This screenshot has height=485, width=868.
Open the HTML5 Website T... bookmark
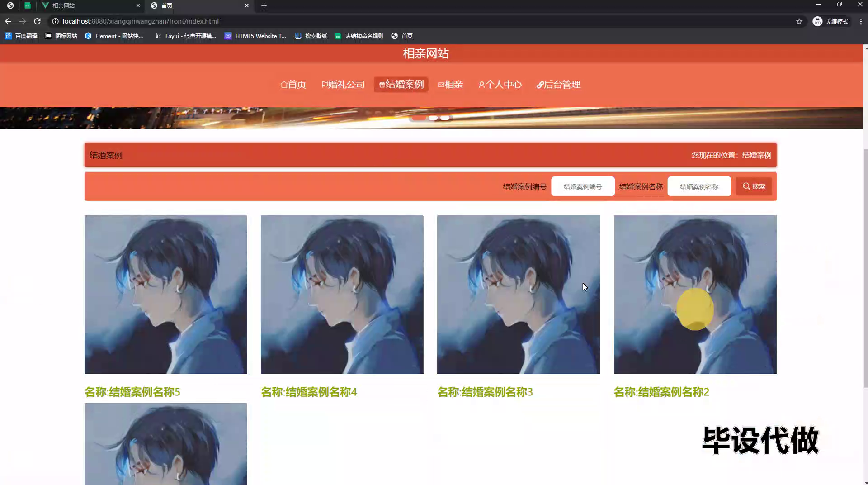(255, 36)
